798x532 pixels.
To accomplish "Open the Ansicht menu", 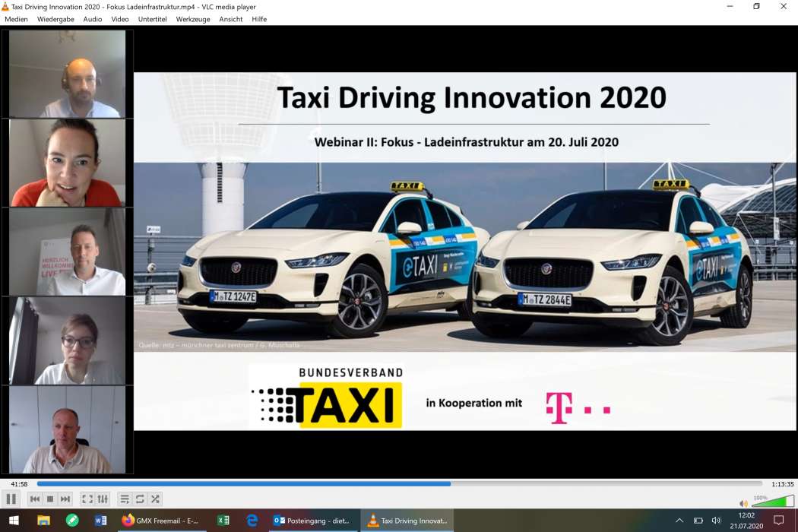I will pos(230,19).
